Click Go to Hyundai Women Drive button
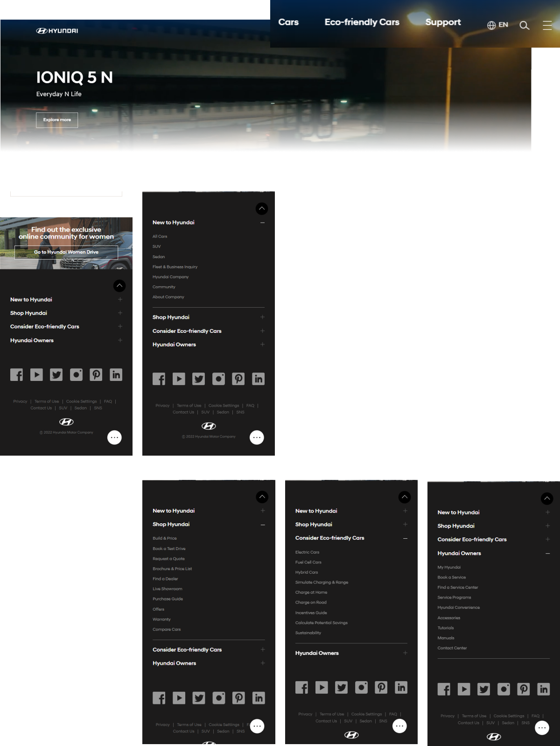560x746 pixels. point(66,252)
